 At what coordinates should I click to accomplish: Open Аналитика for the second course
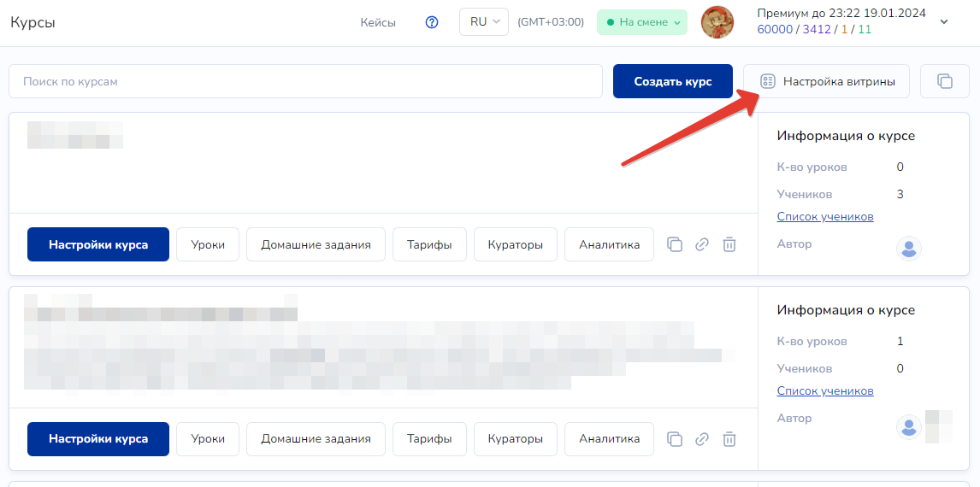click(x=609, y=439)
